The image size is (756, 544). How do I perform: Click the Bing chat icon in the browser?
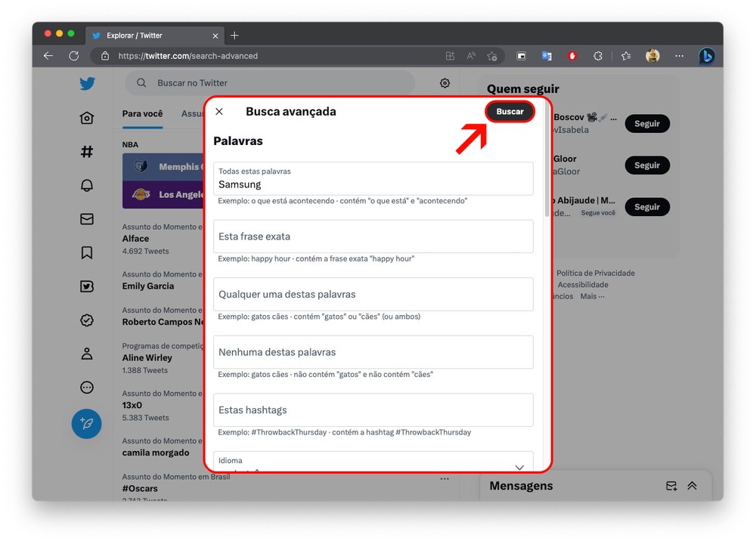707,57
